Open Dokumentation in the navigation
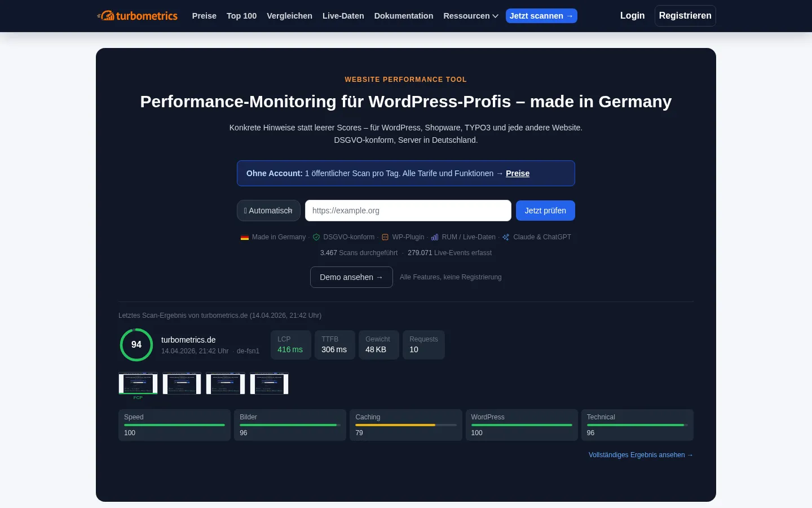 click(x=404, y=16)
